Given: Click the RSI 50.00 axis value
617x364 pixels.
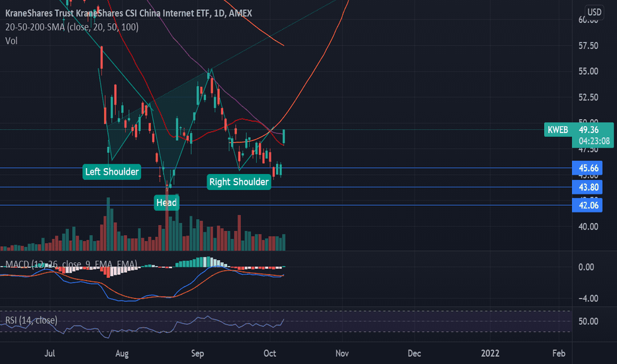Looking at the screenshot, I should click(x=589, y=322).
